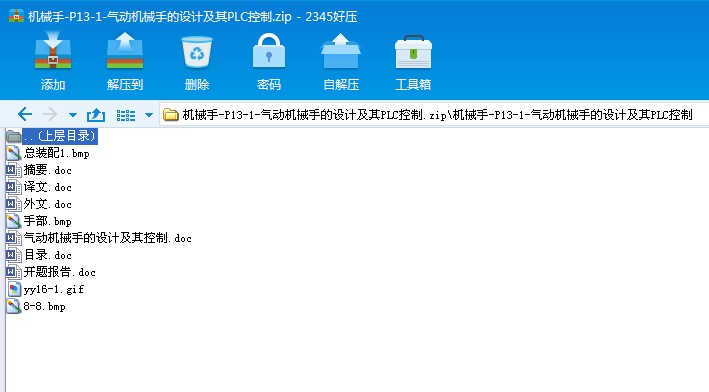This screenshot has height=392, width=709.
Task: Click the parent directory folder icon
Action: 14,136
